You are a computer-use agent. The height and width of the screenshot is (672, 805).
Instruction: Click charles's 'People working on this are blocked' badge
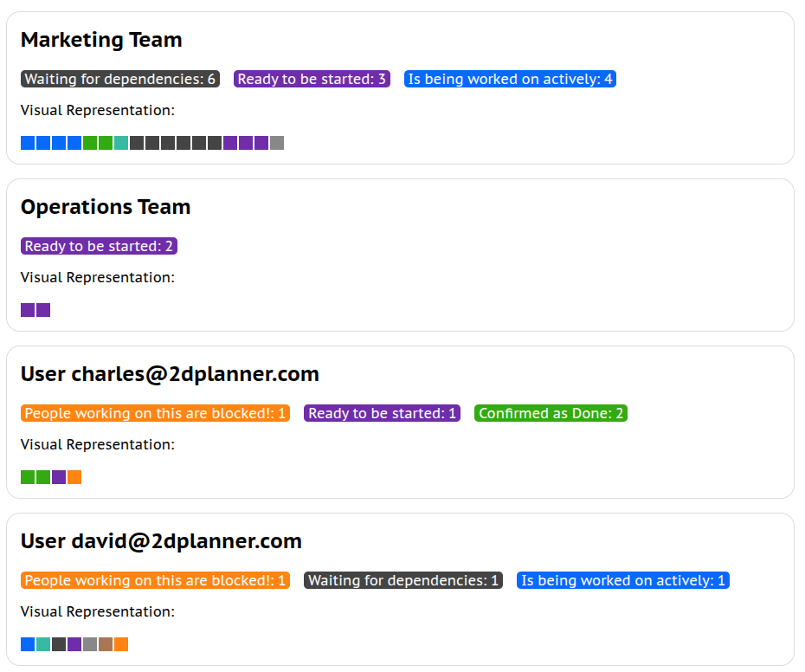155,414
